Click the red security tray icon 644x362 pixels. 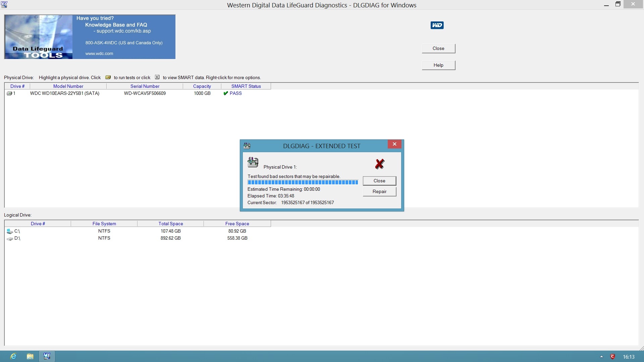click(612, 357)
